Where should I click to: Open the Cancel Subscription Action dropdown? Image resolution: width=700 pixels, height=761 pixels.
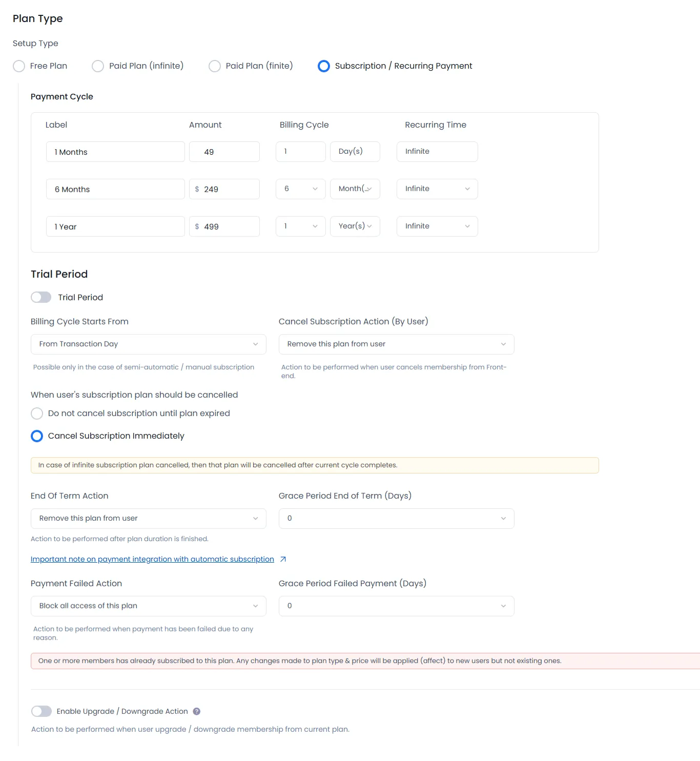(x=396, y=344)
